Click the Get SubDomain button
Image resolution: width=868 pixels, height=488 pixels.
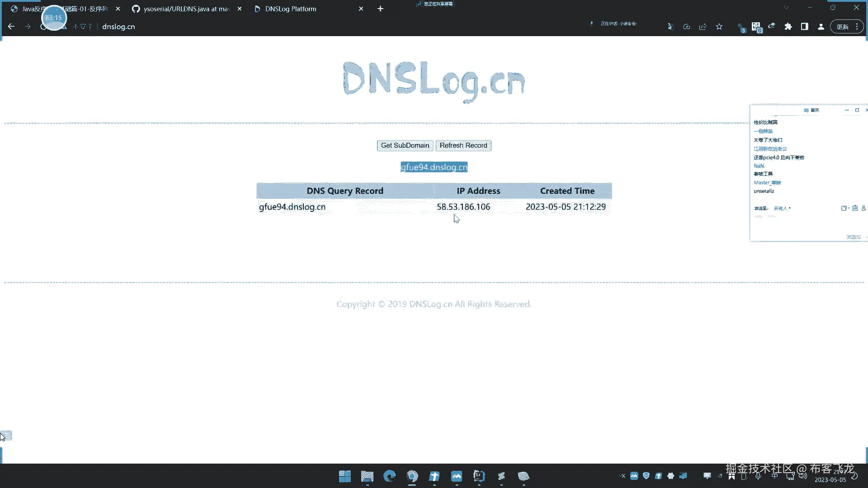[405, 145]
